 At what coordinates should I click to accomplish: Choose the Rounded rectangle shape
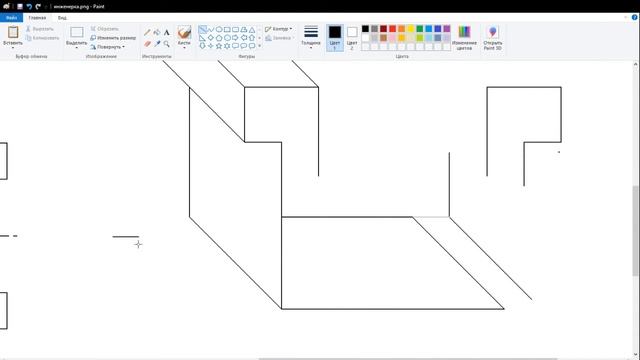[x=236, y=30]
